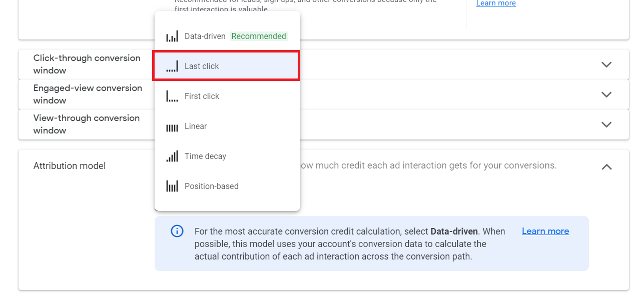The height and width of the screenshot is (301, 644).
Task: Select Position-based attribution option
Action: tap(227, 186)
